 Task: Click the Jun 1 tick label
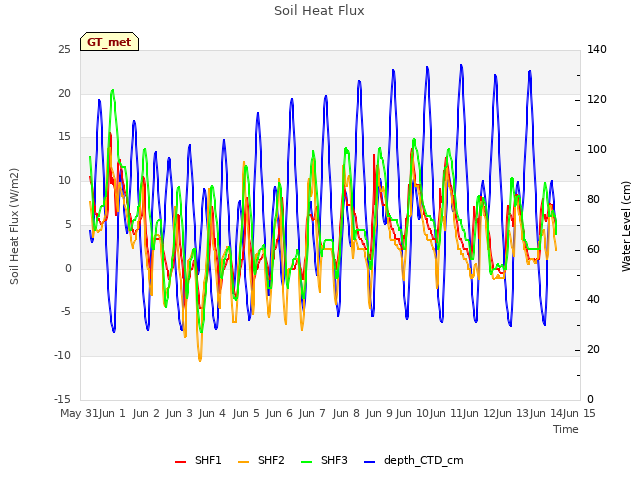[x=112, y=413]
